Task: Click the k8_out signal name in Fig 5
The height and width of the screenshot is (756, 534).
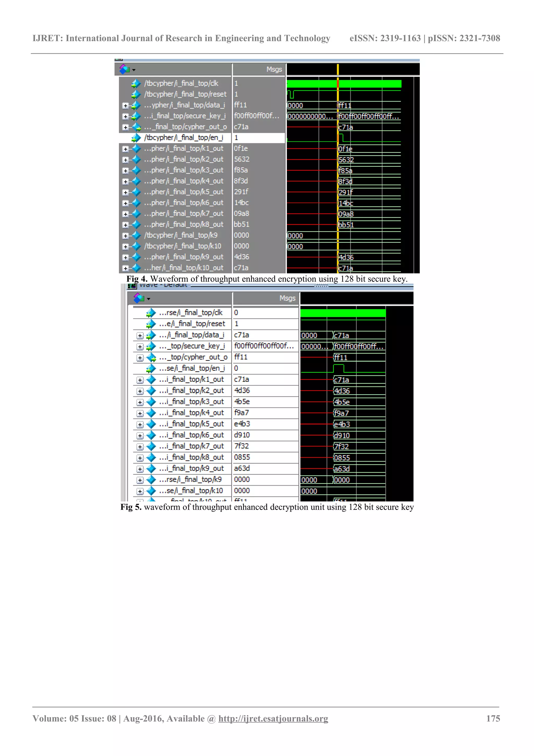Action: coord(191,458)
